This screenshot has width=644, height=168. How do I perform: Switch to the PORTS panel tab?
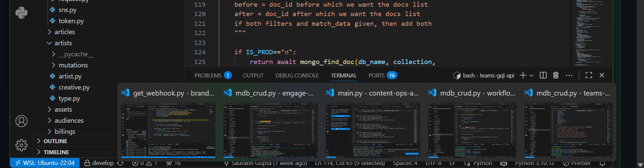click(x=383, y=75)
